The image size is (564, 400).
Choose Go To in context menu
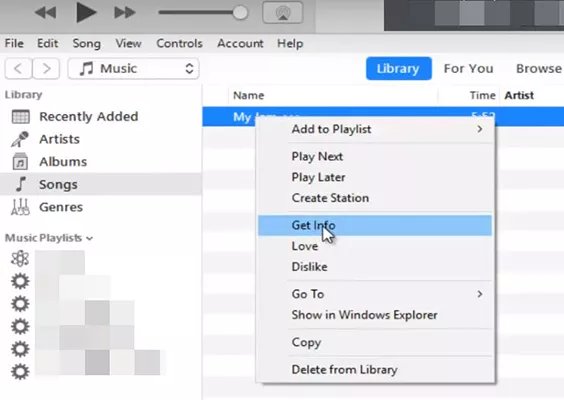375,294
